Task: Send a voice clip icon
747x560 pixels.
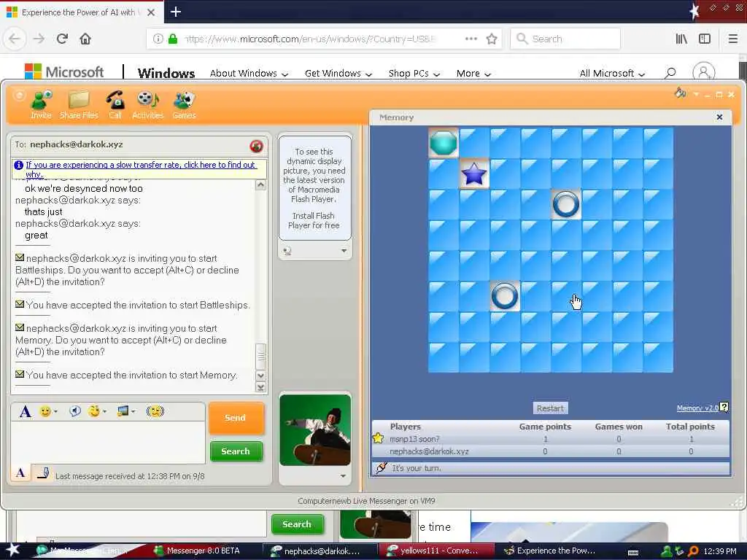Action: [x=75, y=411]
